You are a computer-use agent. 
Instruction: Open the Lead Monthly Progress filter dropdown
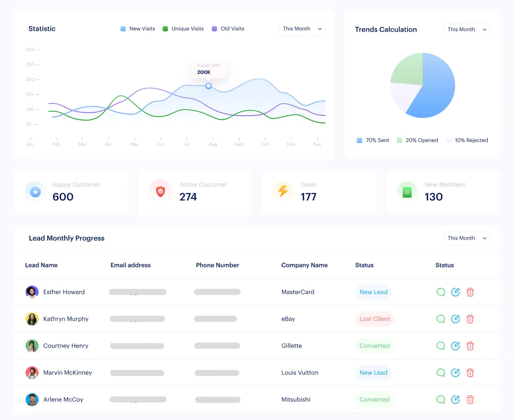[466, 238]
